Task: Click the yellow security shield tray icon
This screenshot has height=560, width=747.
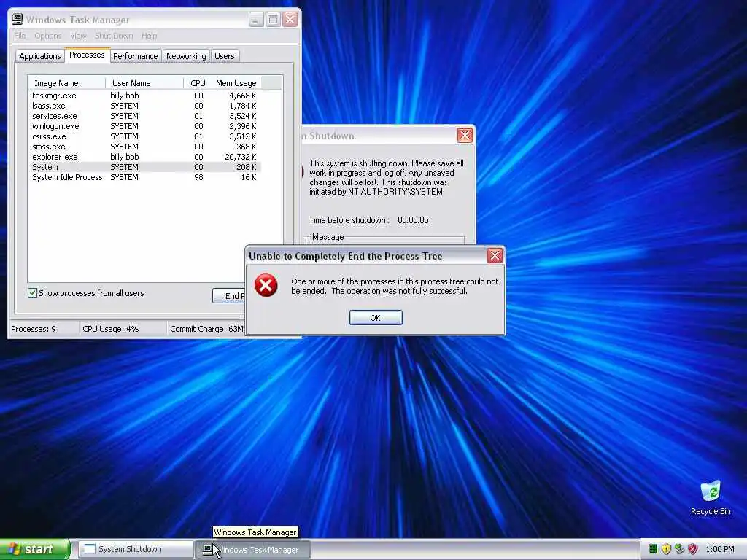Action: click(x=666, y=549)
